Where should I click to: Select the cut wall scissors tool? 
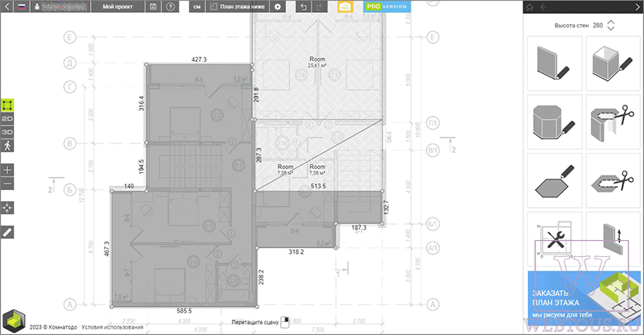[x=613, y=122]
